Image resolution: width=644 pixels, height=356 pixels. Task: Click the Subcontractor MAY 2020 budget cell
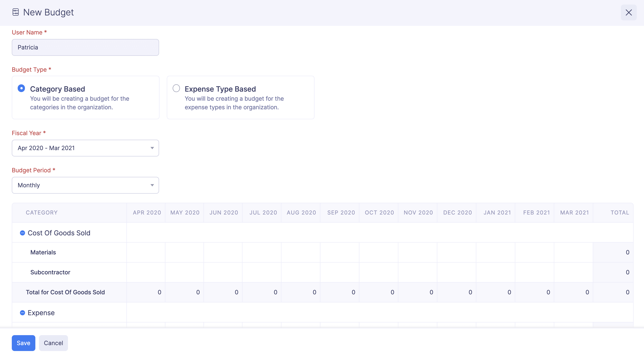point(184,272)
